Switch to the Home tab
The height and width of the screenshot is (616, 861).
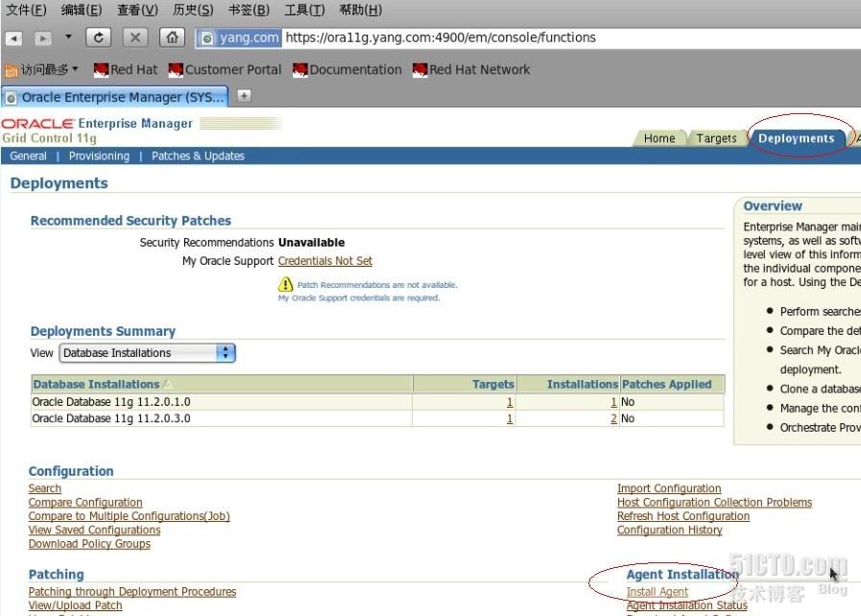click(x=658, y=138)
